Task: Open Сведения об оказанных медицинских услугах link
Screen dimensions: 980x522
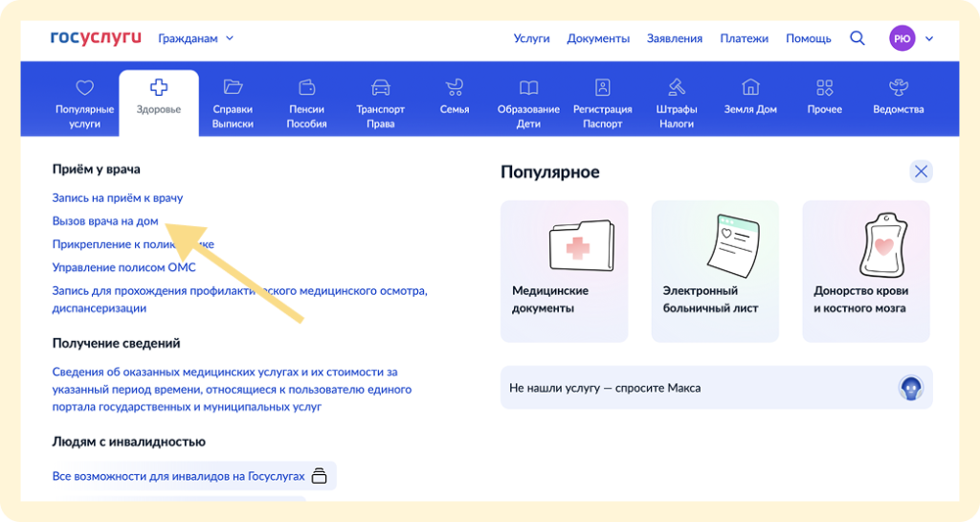Action: tap(232, 389)
